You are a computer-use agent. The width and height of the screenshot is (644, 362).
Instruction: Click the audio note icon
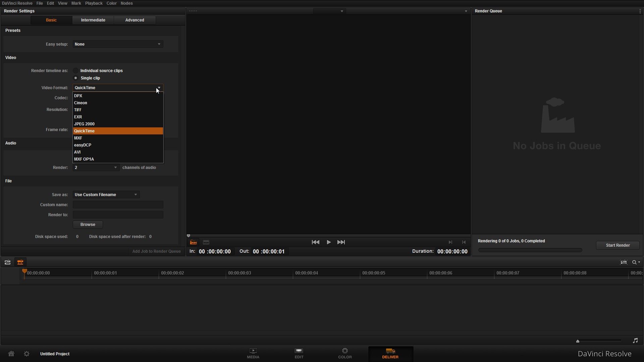(x=635, y=341)
